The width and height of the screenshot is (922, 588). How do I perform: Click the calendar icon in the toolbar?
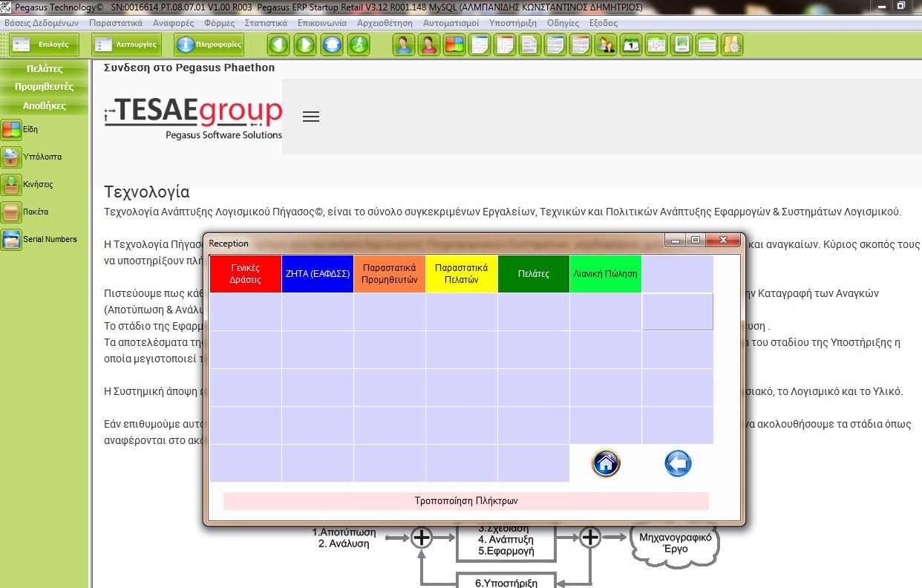click(630, 45)
